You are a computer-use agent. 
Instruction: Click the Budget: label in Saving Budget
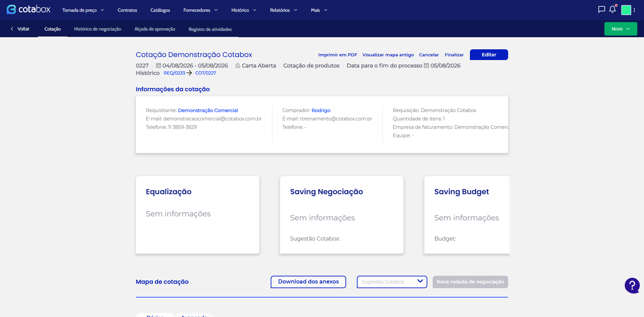pos(445,239)
